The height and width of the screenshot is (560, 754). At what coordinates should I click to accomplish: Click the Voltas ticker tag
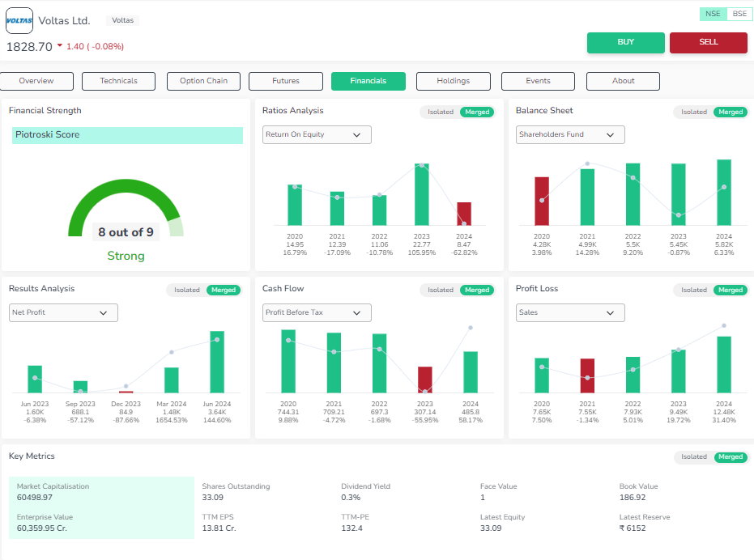[x=122, y=20]
